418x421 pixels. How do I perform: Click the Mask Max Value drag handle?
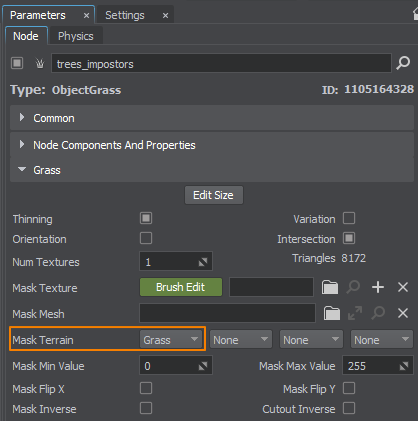coord(404,366)
